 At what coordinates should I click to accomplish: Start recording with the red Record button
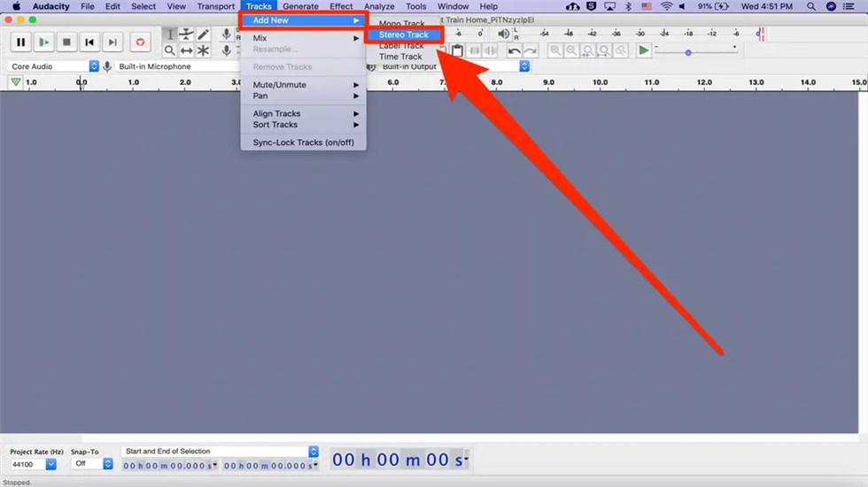pyautogui.click(x=140, y=43)
